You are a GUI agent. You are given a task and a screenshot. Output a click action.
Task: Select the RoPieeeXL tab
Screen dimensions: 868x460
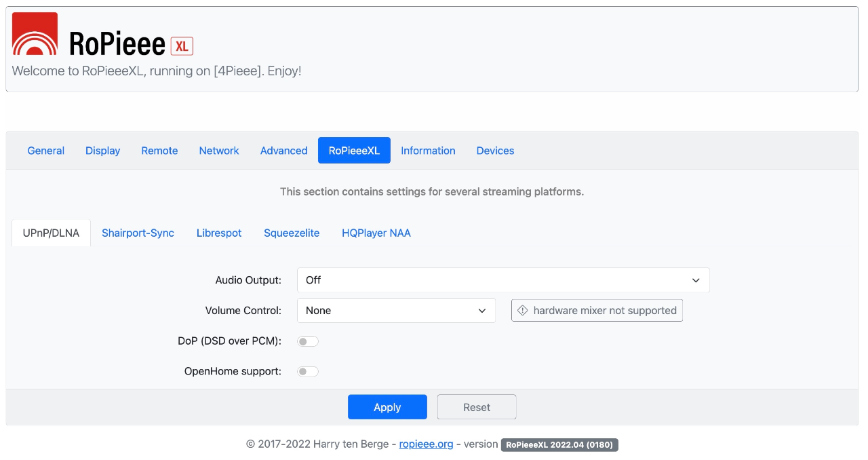354,151
